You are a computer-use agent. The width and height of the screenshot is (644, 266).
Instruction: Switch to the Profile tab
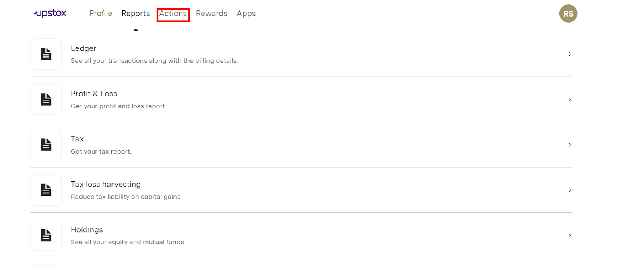[x=101, y=14]
